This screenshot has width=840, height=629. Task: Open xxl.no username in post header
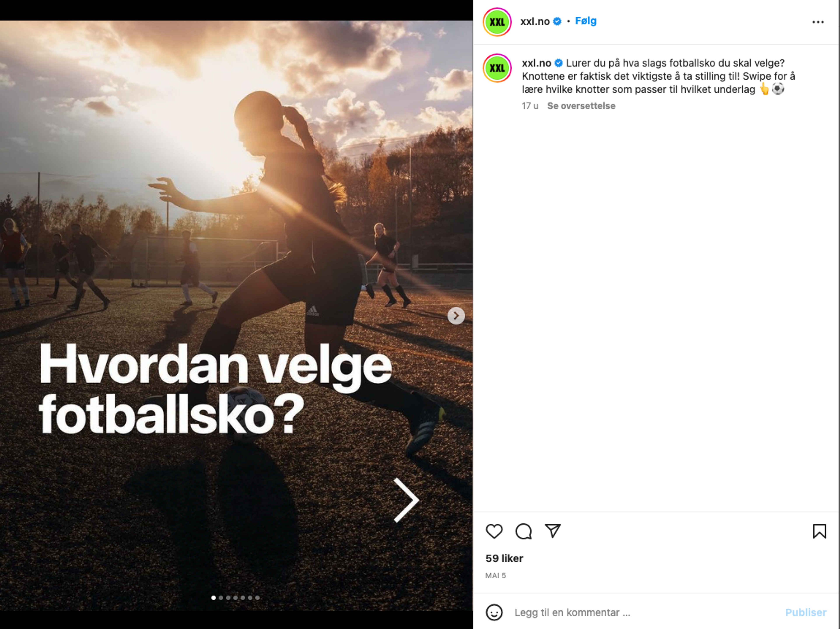coord(535,21)
